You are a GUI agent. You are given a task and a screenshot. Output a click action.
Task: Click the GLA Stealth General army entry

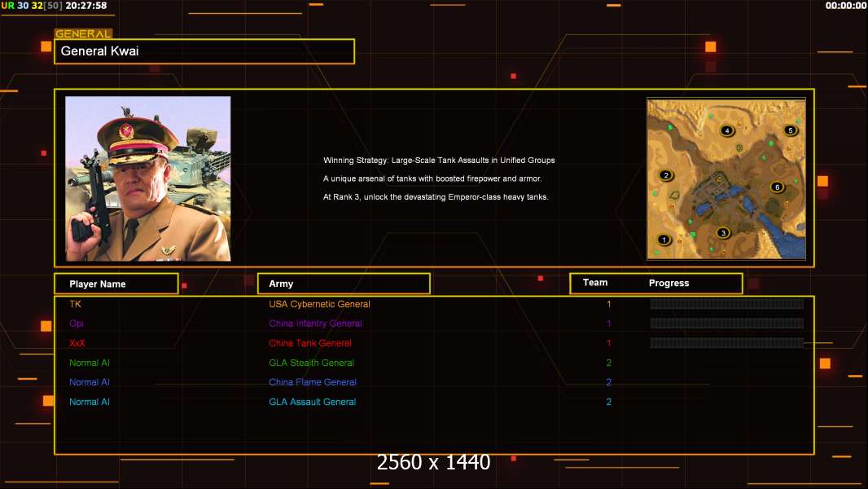(312, 363)
